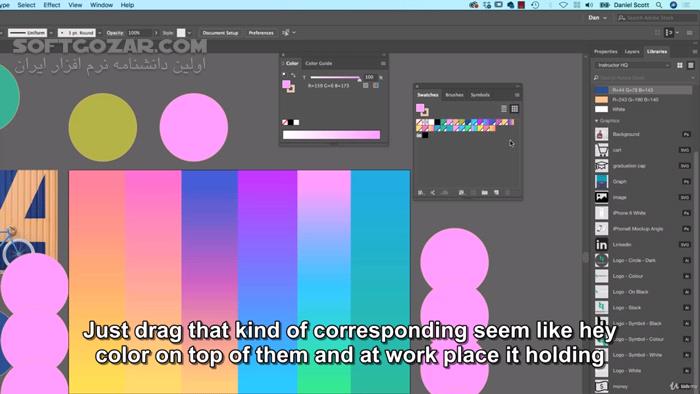The width and height of the screenshot is (700, 394).
Task: Open the Color panel options menu
Action: point(383,63)
